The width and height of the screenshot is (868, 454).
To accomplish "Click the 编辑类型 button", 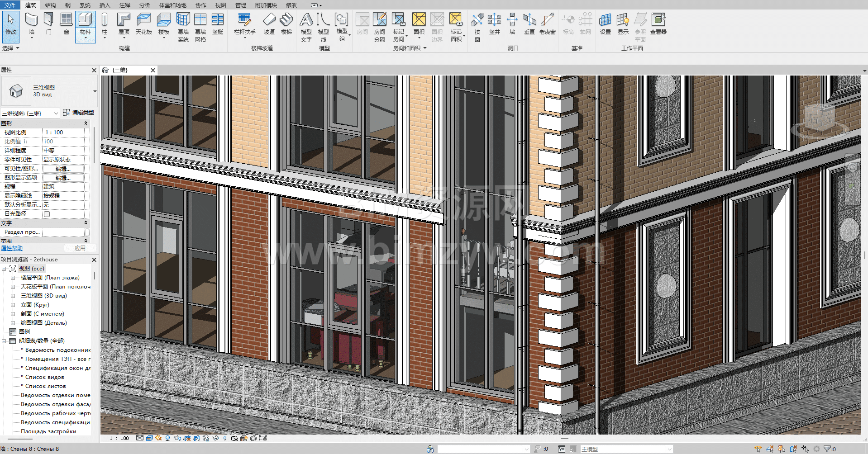I will coord(78,113).
